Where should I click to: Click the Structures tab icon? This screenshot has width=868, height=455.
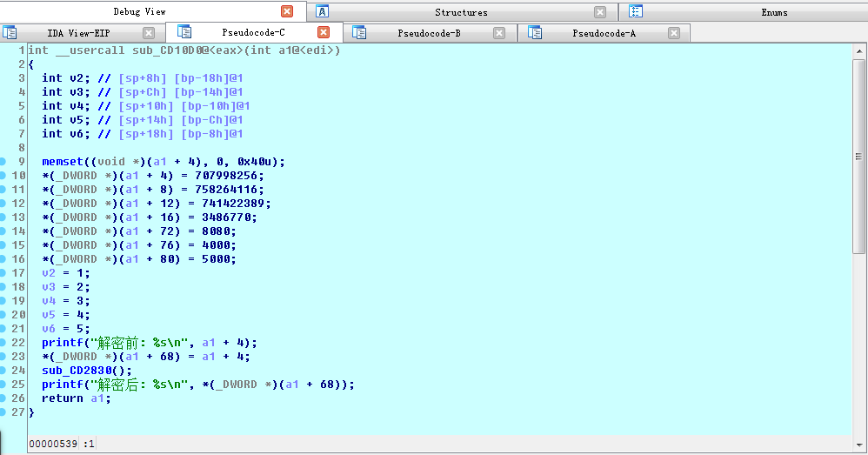click(x=323, y=12)
